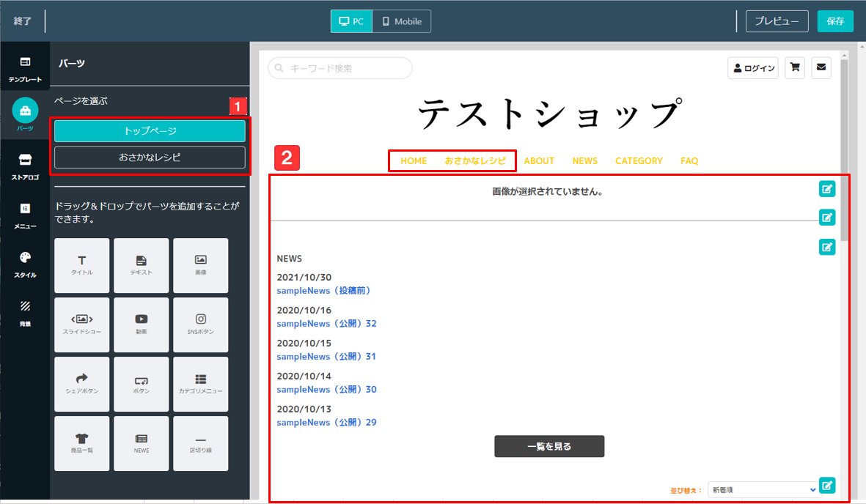Click the mail envelope icon

click(821, 68)
